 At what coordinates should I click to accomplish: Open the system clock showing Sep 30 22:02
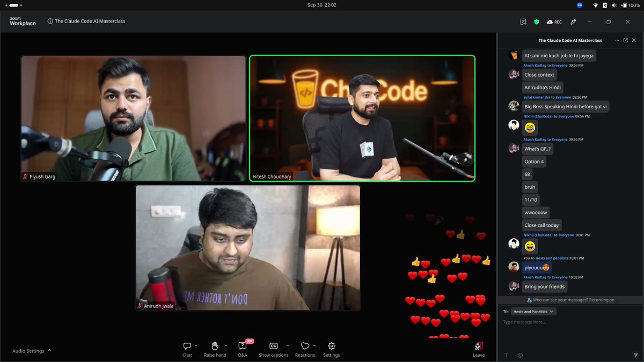click(x=322, y=5)
